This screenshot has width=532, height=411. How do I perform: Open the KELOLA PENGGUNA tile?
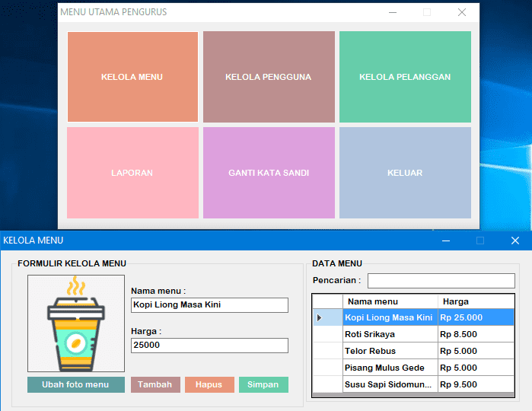pos(268,77)
